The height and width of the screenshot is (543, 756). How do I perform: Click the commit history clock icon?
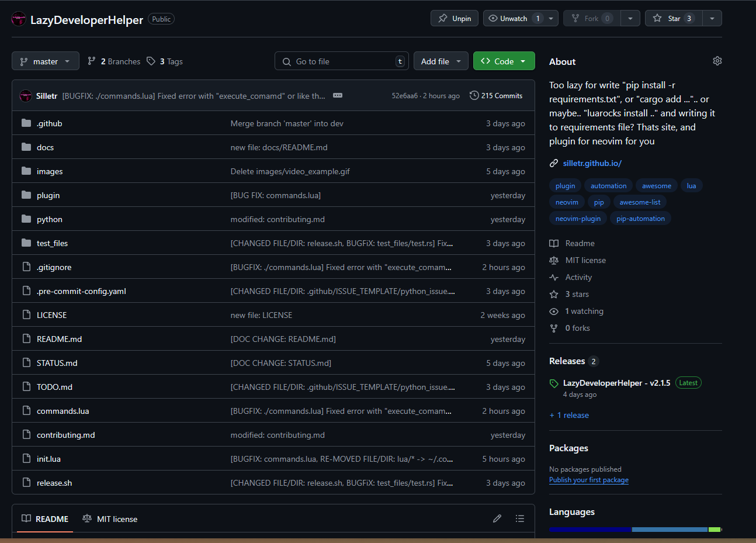[x=474, y=95]
